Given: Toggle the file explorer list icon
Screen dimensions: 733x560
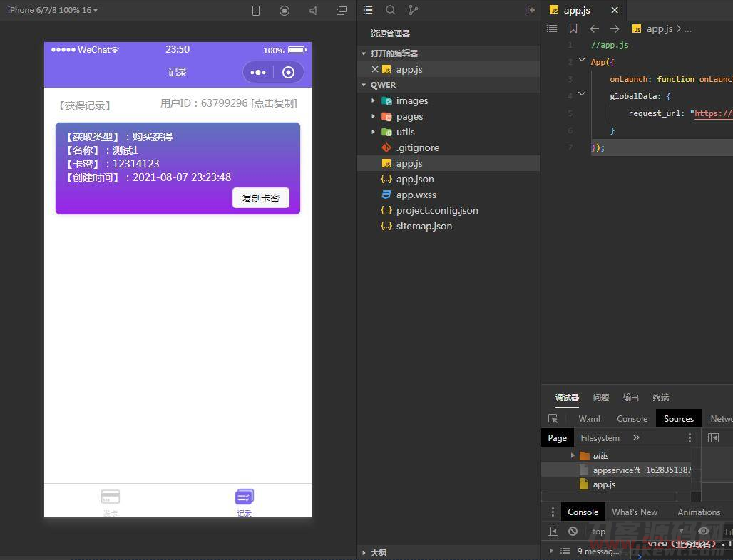Looking at the screenshot, I should point(368,10).
